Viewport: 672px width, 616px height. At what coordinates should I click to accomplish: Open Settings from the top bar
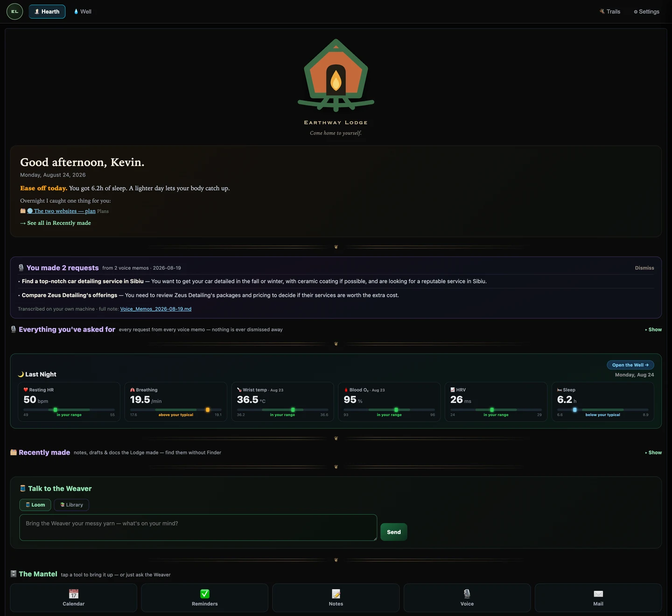click(x=646, y=12)
